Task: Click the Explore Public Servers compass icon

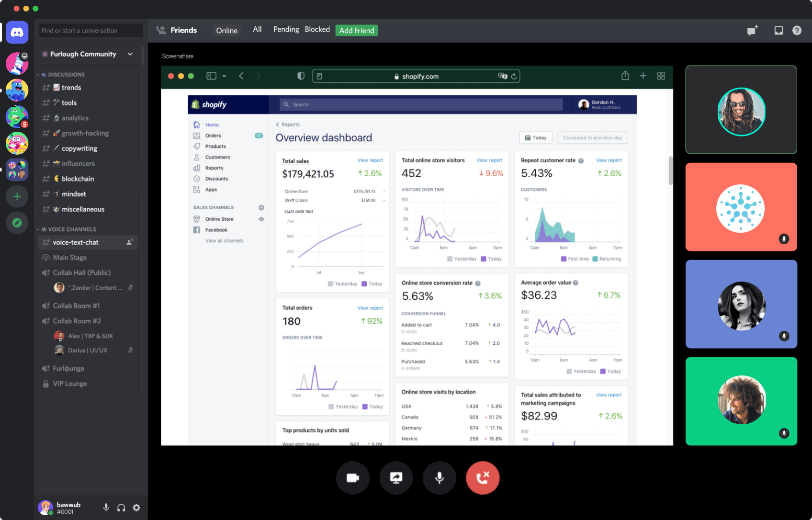Action: [x=17, y=223]
